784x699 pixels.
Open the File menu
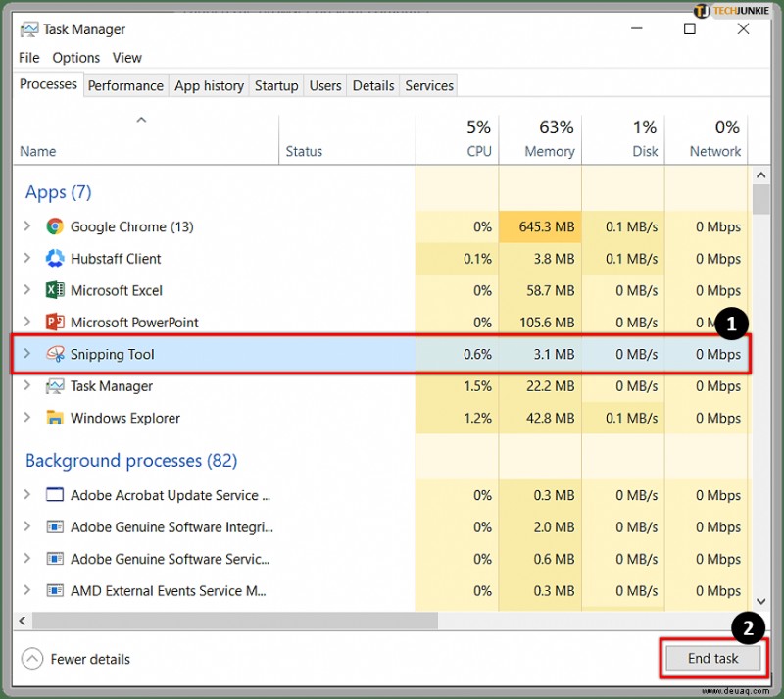[29, 58]
